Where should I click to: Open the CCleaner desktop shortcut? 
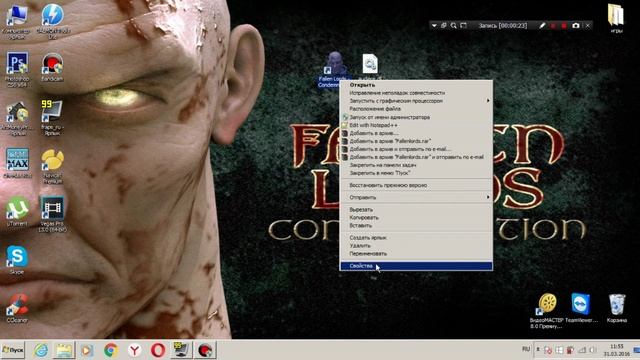point(17,308)
